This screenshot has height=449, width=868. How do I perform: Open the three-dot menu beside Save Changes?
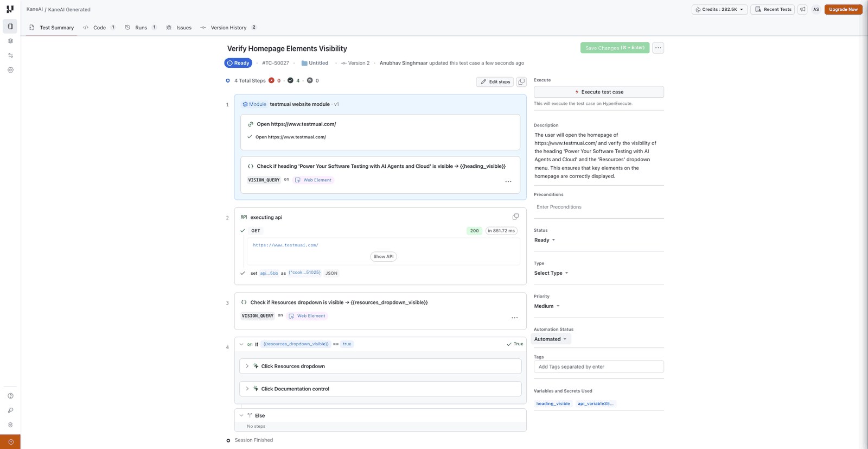[x=658, y=48]
